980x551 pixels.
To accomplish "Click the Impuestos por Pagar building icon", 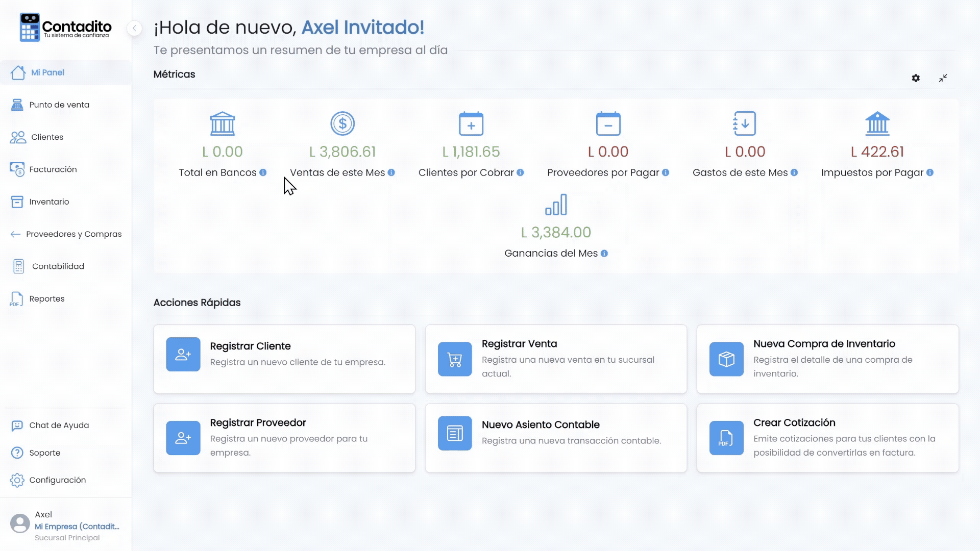I will coord(877,123).
